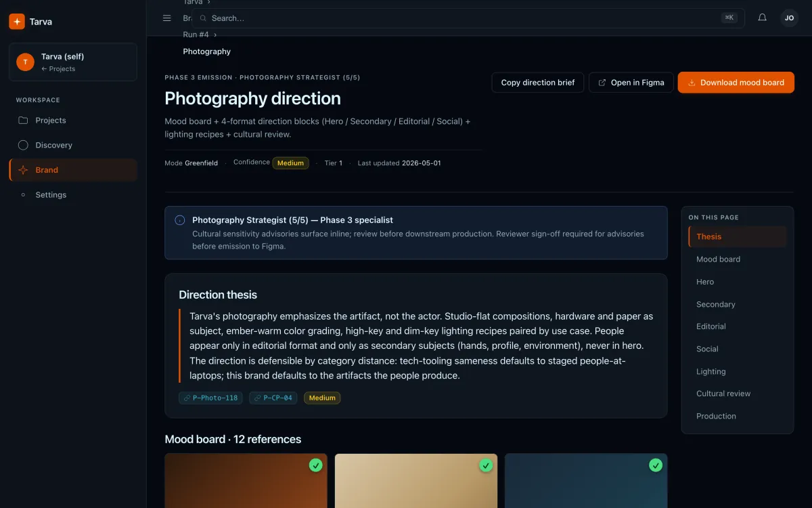Jump to Thesis section

pyautogui.click(x=738, y=236)
